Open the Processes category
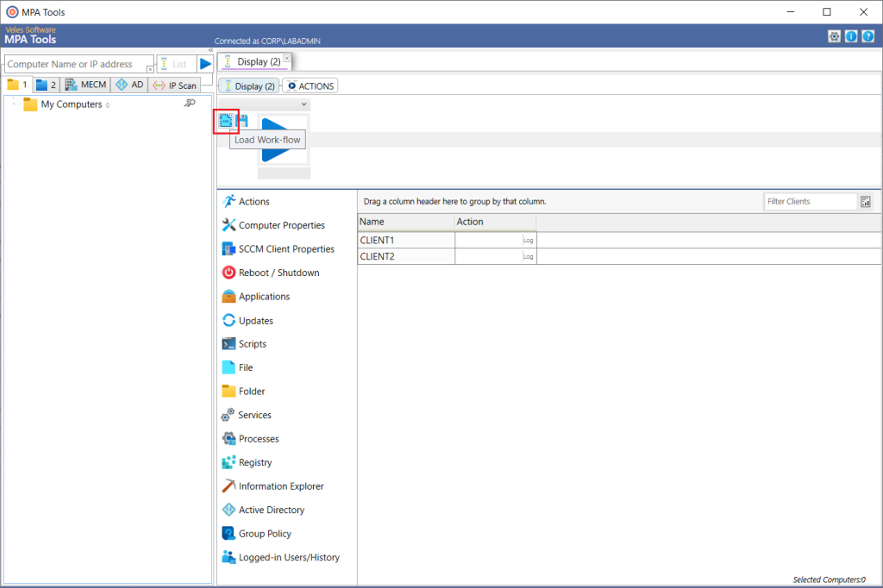 250,438
